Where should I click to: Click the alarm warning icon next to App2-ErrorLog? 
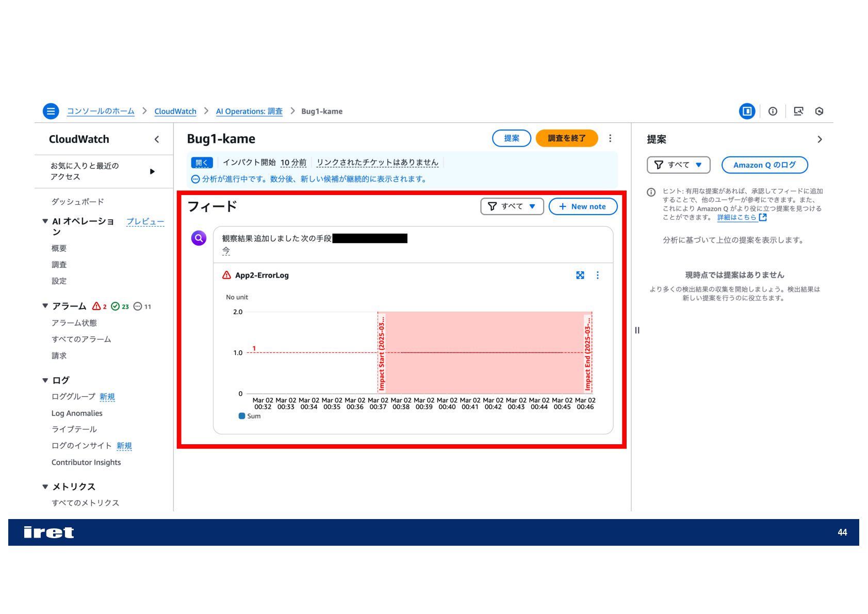point(226,275)
